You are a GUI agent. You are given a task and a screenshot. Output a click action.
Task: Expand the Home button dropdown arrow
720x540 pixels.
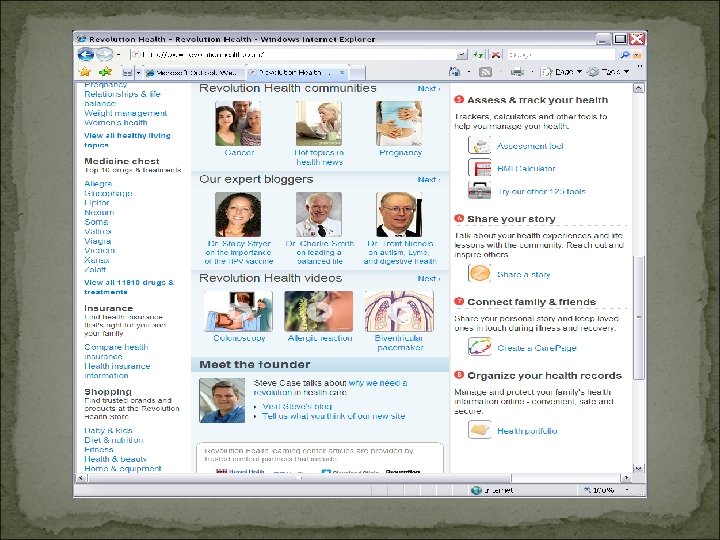point(468,72)
